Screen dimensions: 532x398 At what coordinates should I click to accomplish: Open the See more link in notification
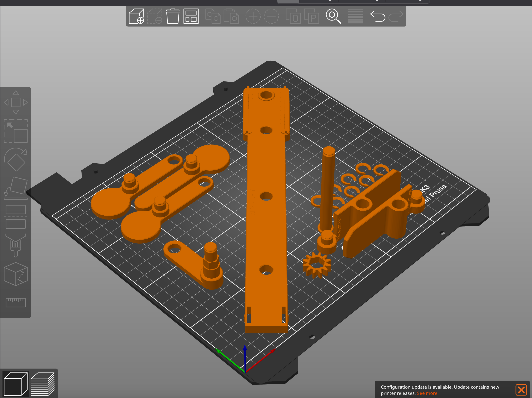pyautogui.click(x=427, y=393)
